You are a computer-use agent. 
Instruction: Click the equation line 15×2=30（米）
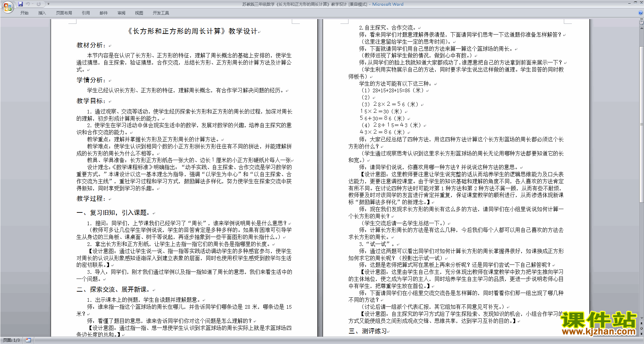coord(381,111)
